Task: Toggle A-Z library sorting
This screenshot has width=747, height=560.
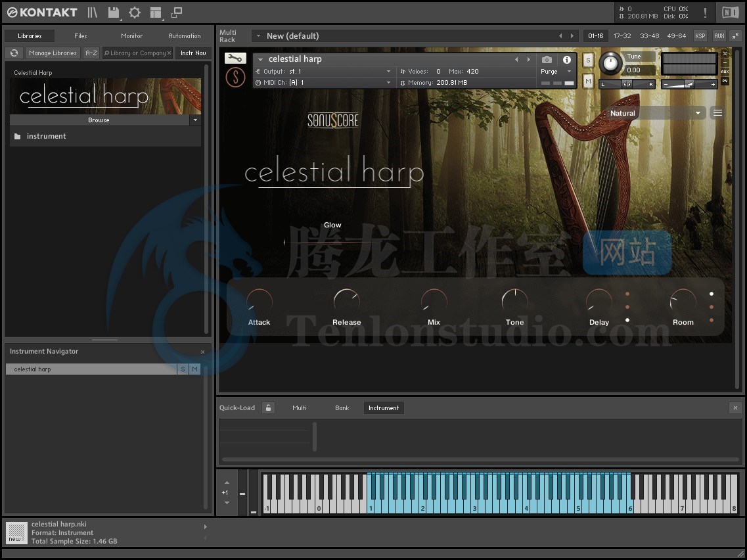Action: (91, 53)
